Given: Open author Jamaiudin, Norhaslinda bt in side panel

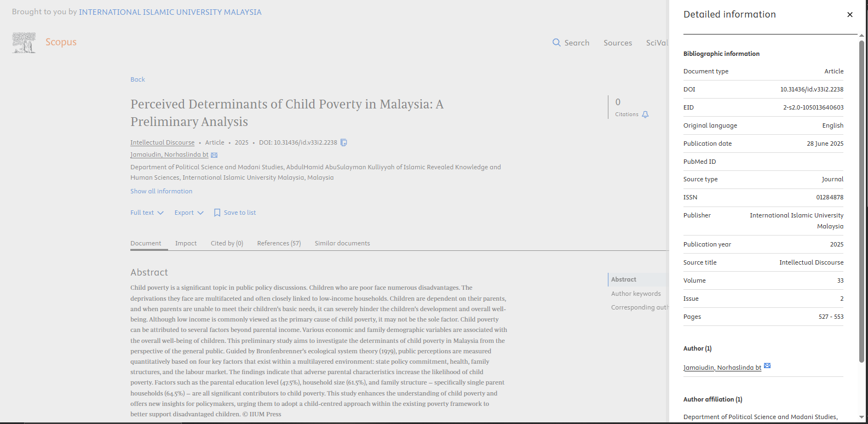Looking at the screenshot, I should [722, 368].
